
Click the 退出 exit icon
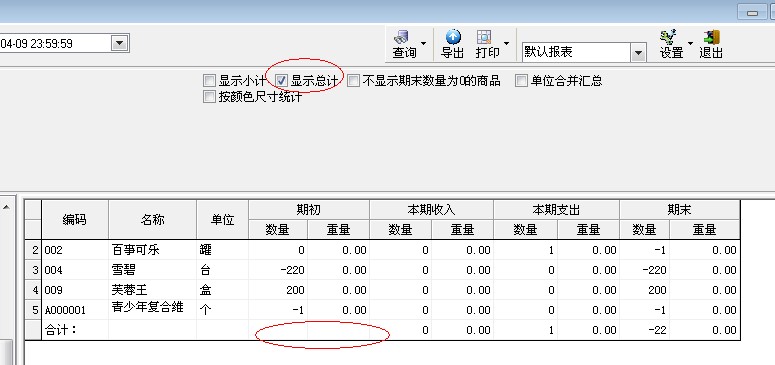pos(711,44)
